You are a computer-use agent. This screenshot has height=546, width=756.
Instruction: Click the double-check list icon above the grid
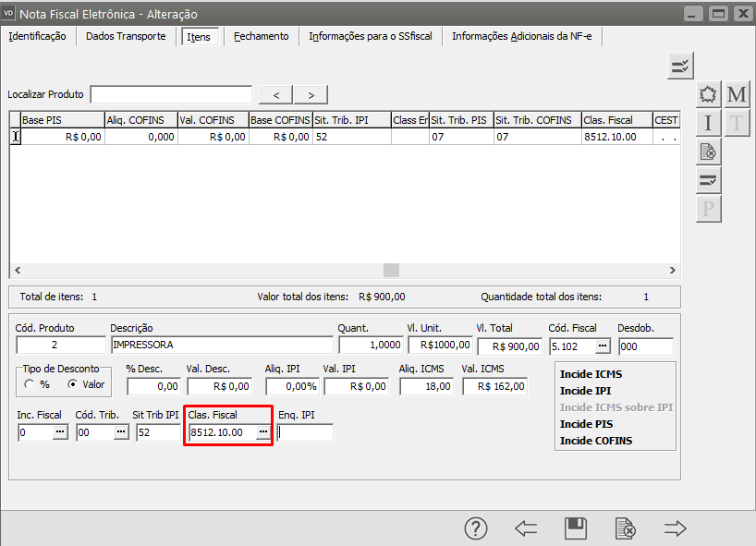click(x=680, y=66)
